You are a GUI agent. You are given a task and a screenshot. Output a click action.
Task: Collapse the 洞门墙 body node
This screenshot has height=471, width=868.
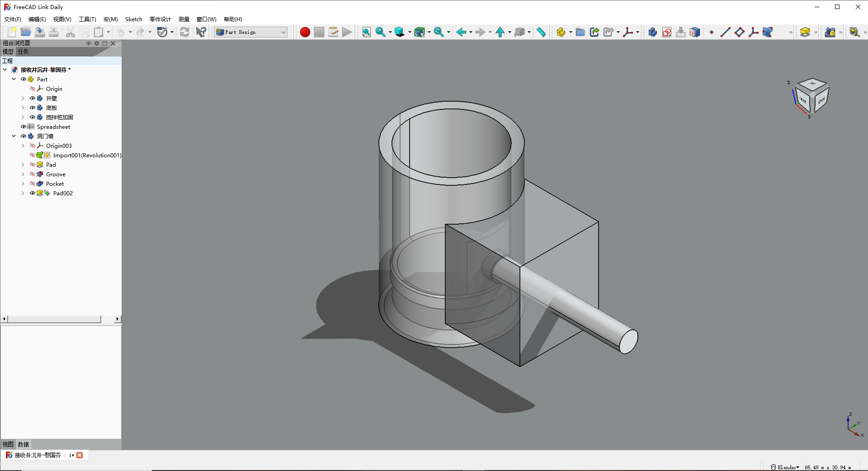14,137
